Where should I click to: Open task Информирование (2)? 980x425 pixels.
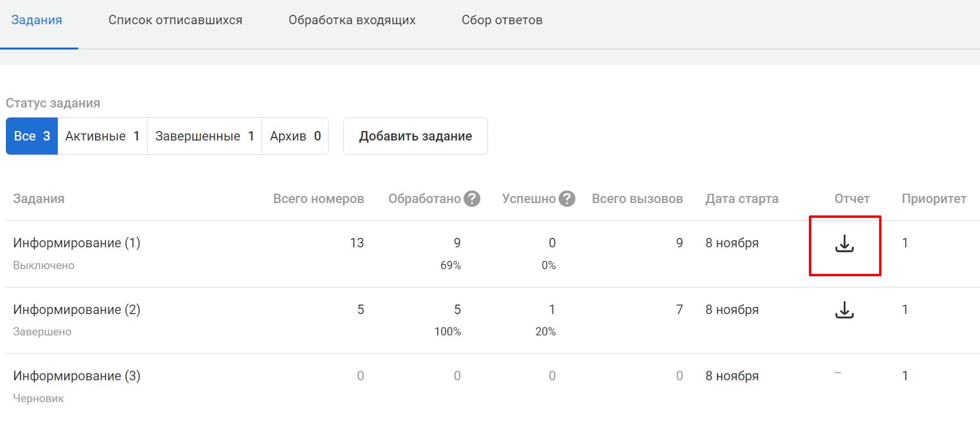tap(77, 310)
